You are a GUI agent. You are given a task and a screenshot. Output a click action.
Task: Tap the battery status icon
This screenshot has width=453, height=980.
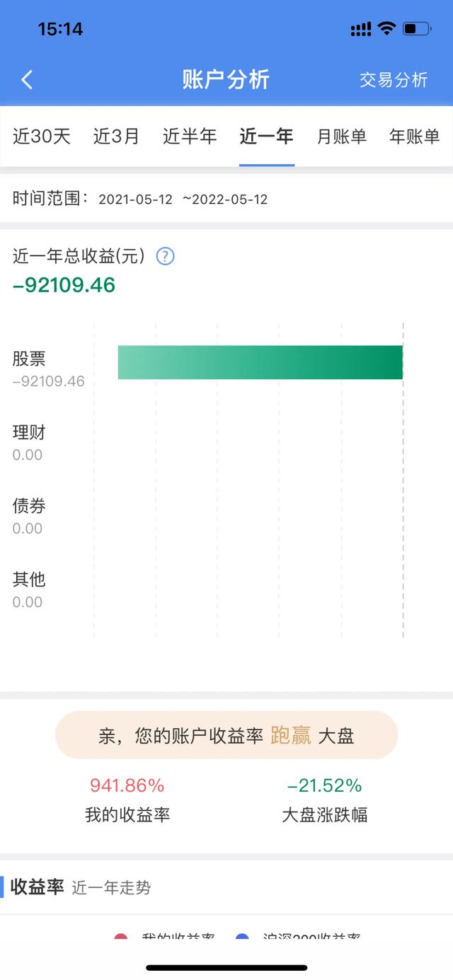click(416, 29)
